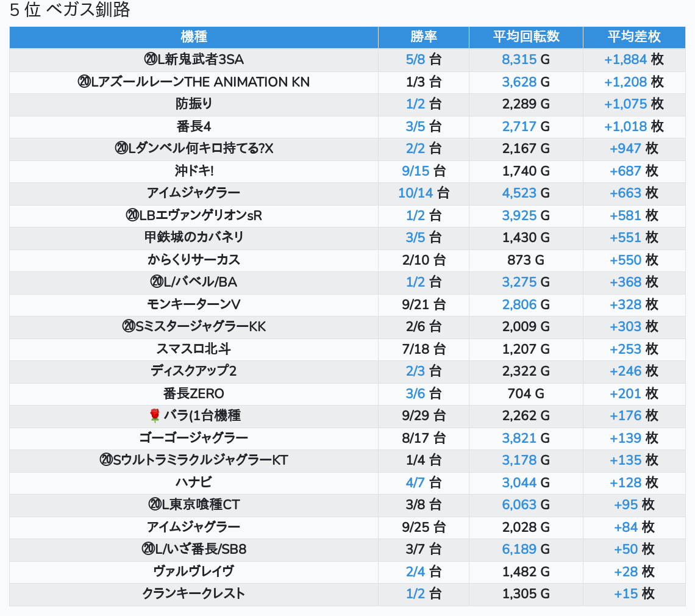The width and height of the screenshot is (695, 616).
Task: Click the +947 difference for ダンベル
Action: pyautogui.click(x=625, y=149)
